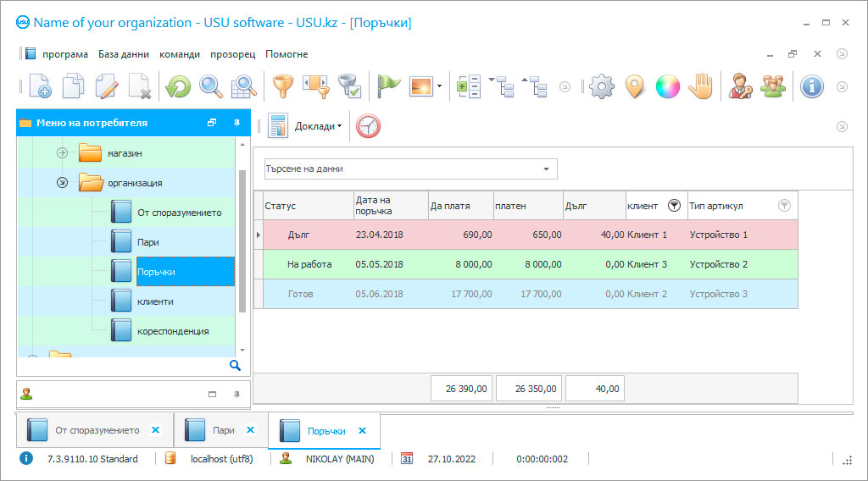This screenshot has width=868, height=481.
Task: Open the Доклади dropdown
Action: [318, 126]
